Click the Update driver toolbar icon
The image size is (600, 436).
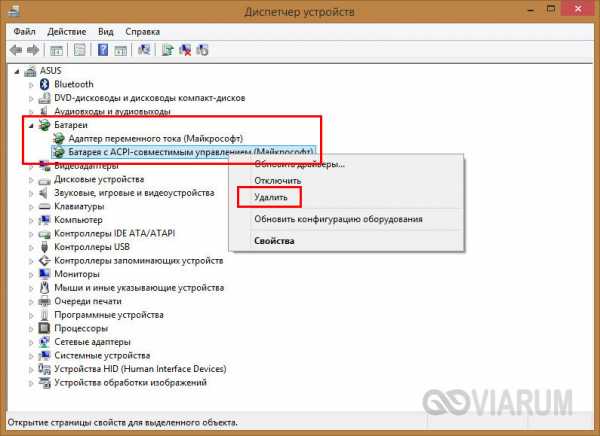(x=168, y=49)
